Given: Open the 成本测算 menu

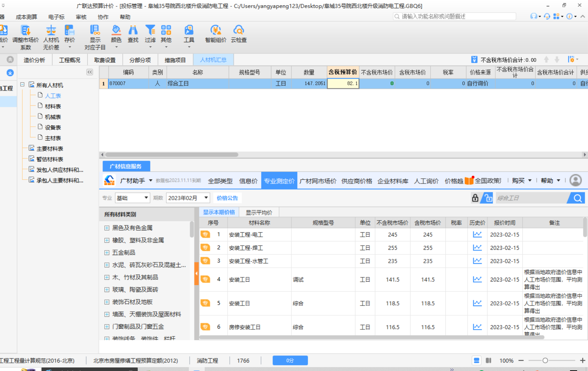Looking at the screenshot, I should pyautogui.click(x=26, y=17).
